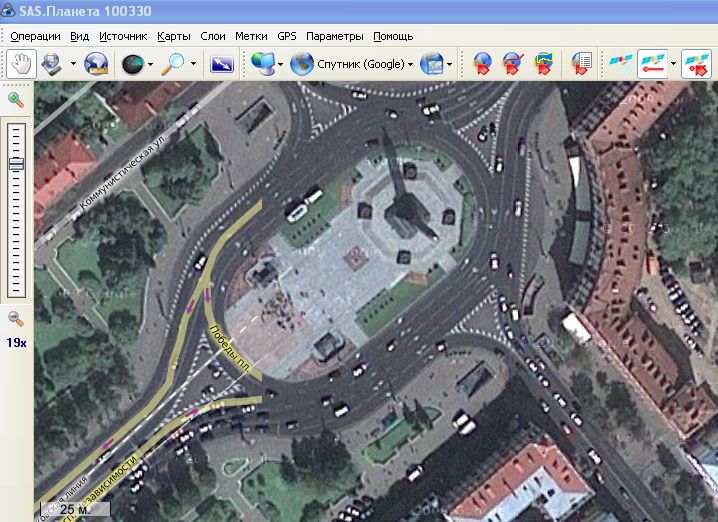The image size is (718, 522).
Task: Click the add path mark icon
Action: pos(514,64)
